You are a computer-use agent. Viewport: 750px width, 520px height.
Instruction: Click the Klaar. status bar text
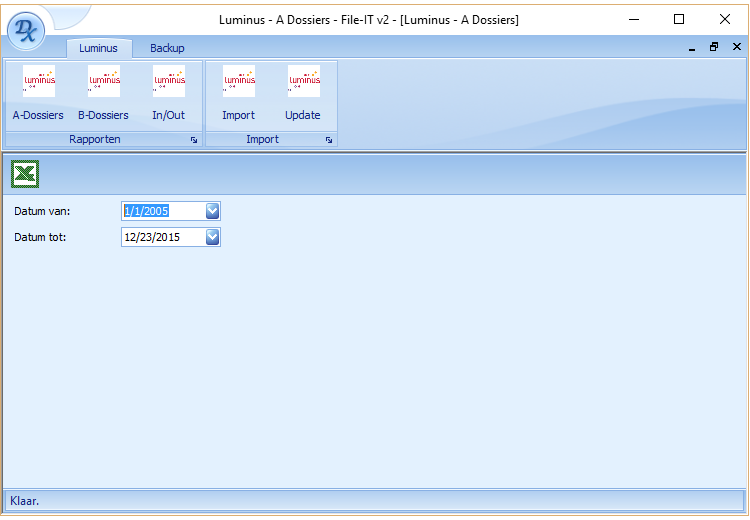pyautogui.click(x=24, y=501)
